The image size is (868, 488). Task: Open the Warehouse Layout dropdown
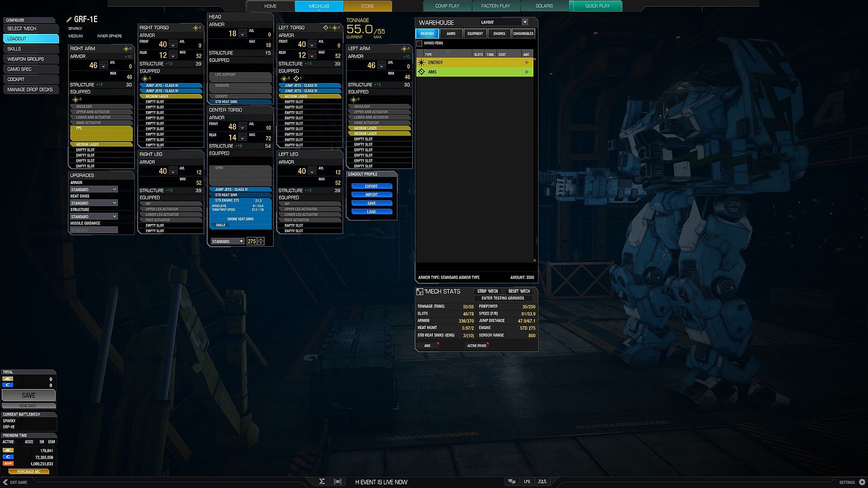(x=524, y=22)
